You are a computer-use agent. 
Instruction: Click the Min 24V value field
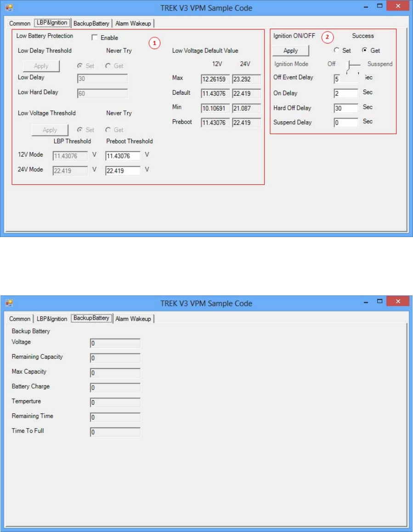[x=246, y=108]
